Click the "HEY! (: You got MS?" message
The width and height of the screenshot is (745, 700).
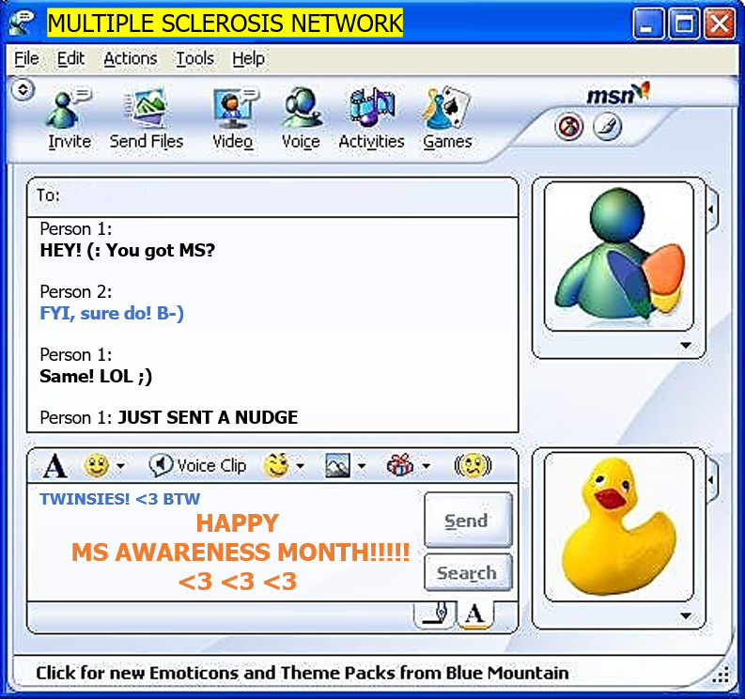(128, 251)
